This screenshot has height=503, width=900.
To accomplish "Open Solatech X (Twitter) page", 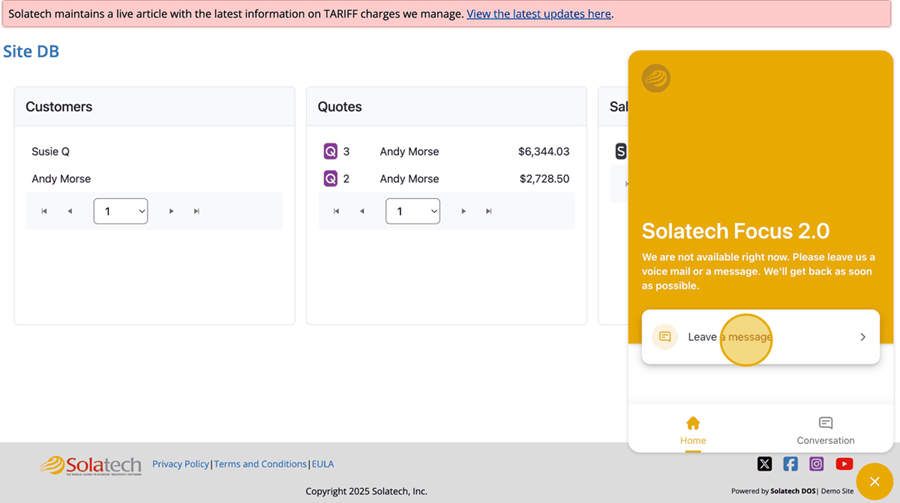I will click(765, 464).
